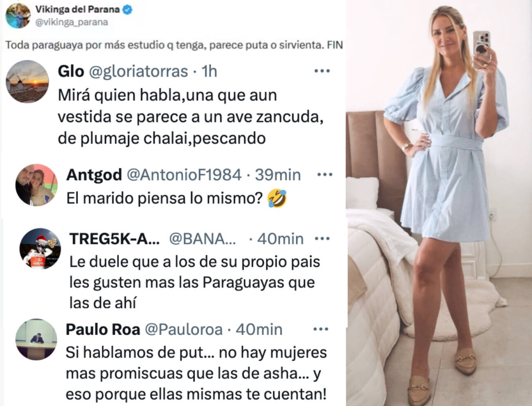Open the three-dot menu on the TREG5K-A reply

[x=322, y=239]
